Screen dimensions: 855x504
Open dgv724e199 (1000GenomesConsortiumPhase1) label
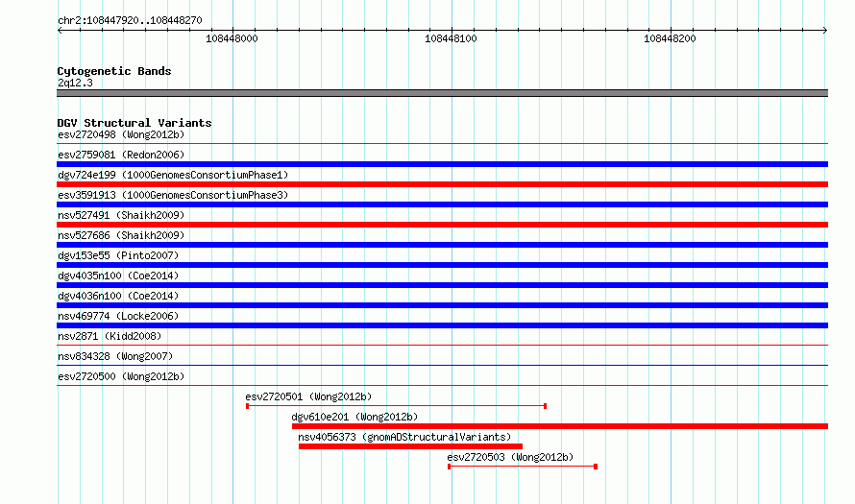(173, 175)
